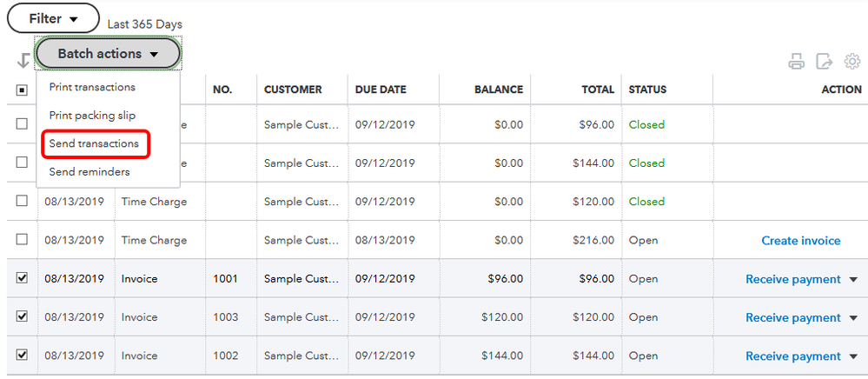Select Print packing slip menu option
The width and height of the screenshot is (868, 379).
(x=92, y=116)
